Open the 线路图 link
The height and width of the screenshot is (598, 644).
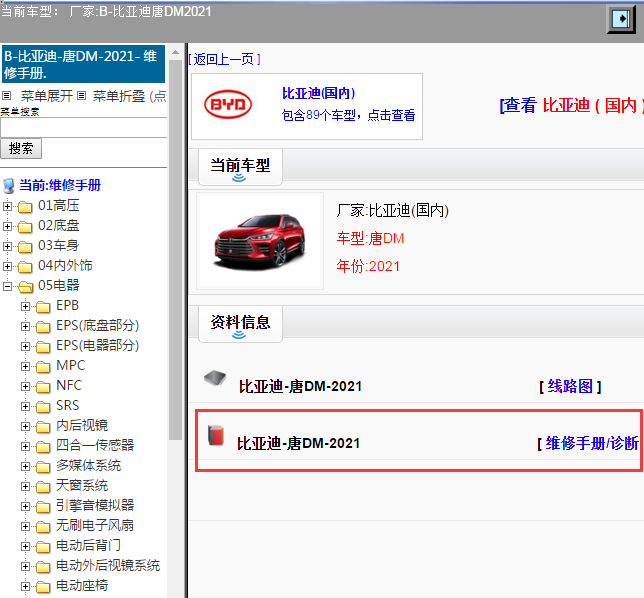570,386
